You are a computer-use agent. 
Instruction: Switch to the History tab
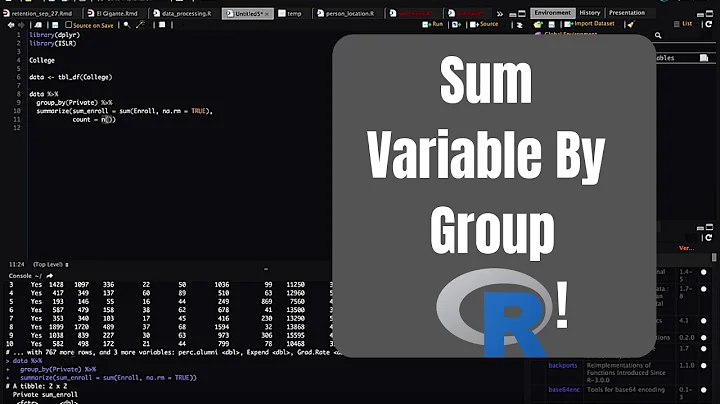pos(592,13)
